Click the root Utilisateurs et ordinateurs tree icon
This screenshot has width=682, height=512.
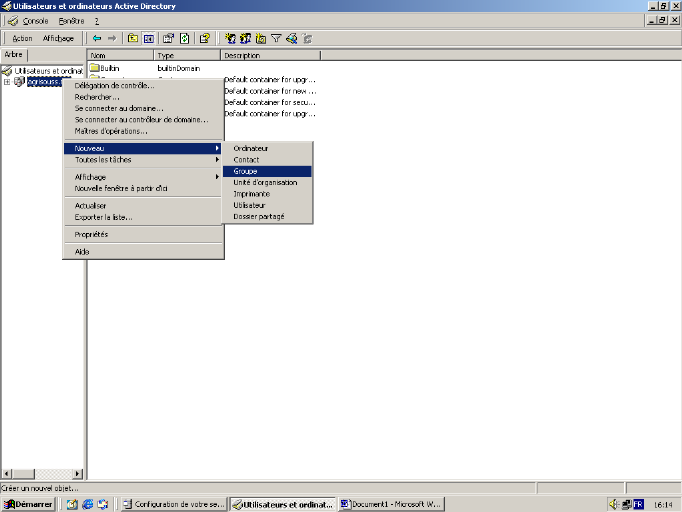(x=7, y=70)
